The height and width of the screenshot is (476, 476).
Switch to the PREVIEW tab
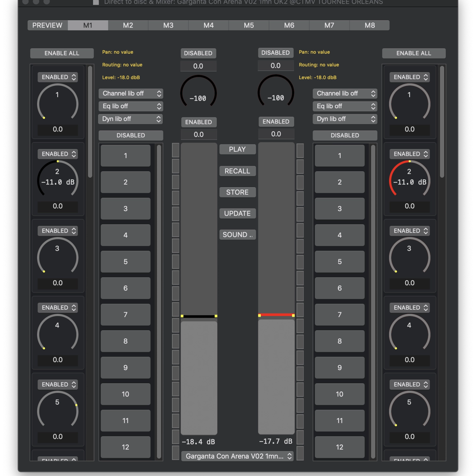pos(48,25)
